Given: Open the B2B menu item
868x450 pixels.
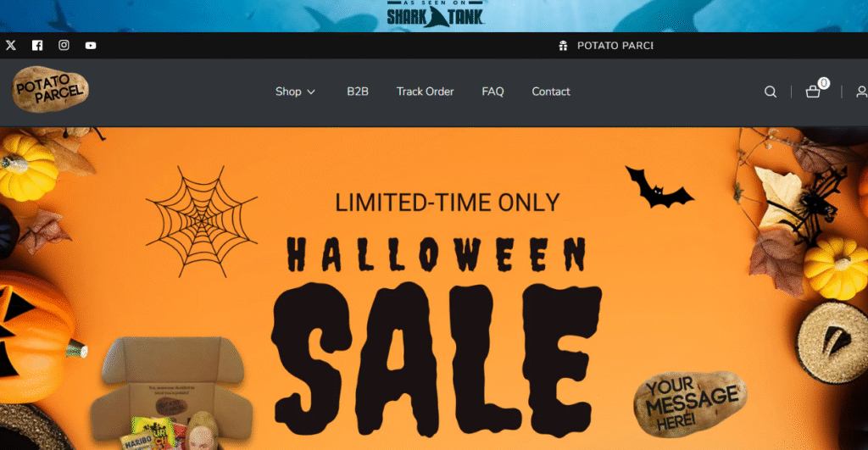Looking at the screenshot, I should pos(358,92).
